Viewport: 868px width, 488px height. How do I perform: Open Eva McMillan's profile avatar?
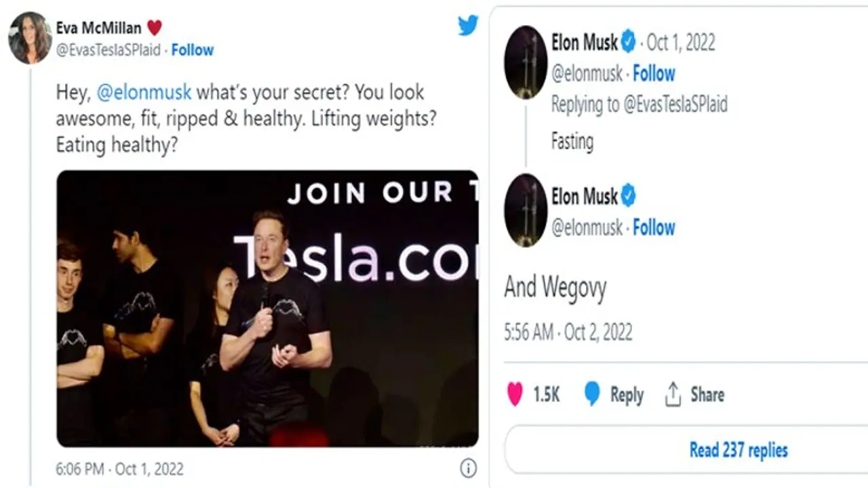tap(30, 38)
